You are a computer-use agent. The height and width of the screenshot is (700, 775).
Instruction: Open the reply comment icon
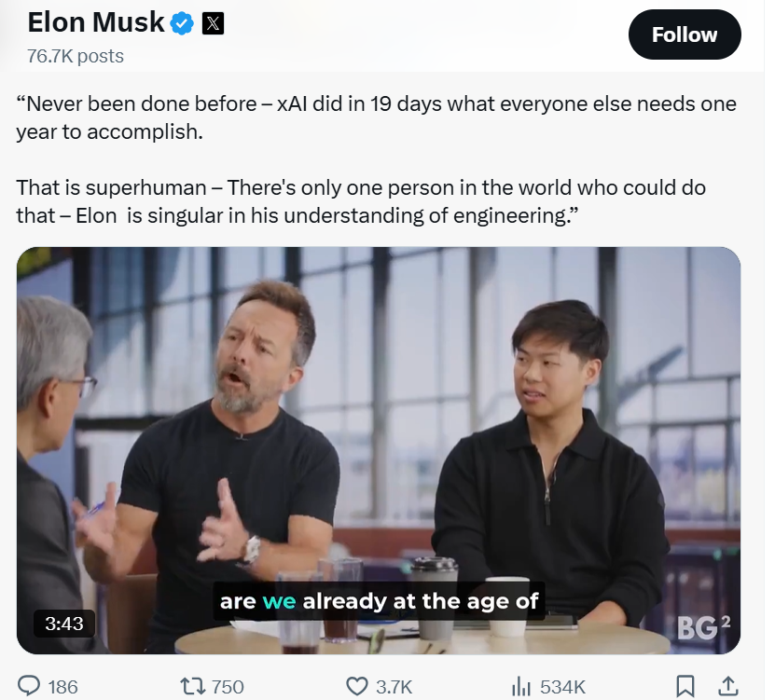point(29,686)
